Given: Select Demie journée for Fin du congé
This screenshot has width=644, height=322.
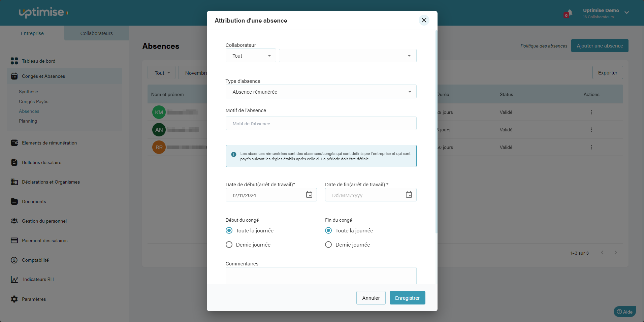Looking at the screenshot, I should click(x=328, y=245).
